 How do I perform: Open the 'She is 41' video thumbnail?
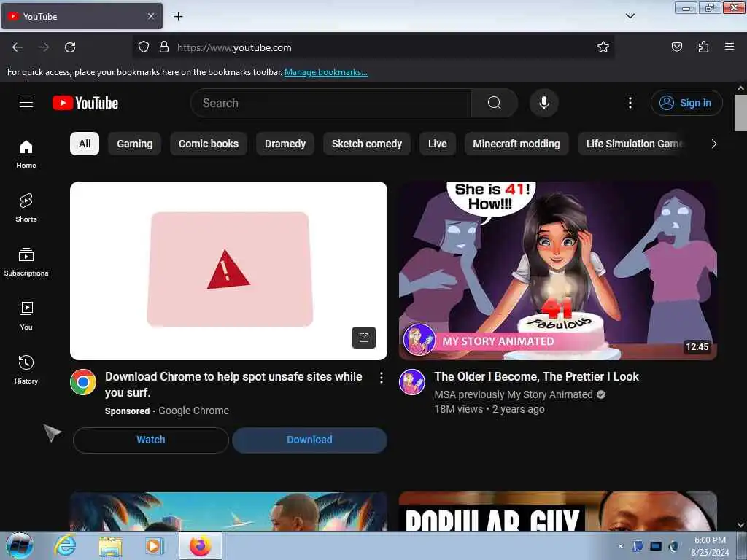(558, 271)
